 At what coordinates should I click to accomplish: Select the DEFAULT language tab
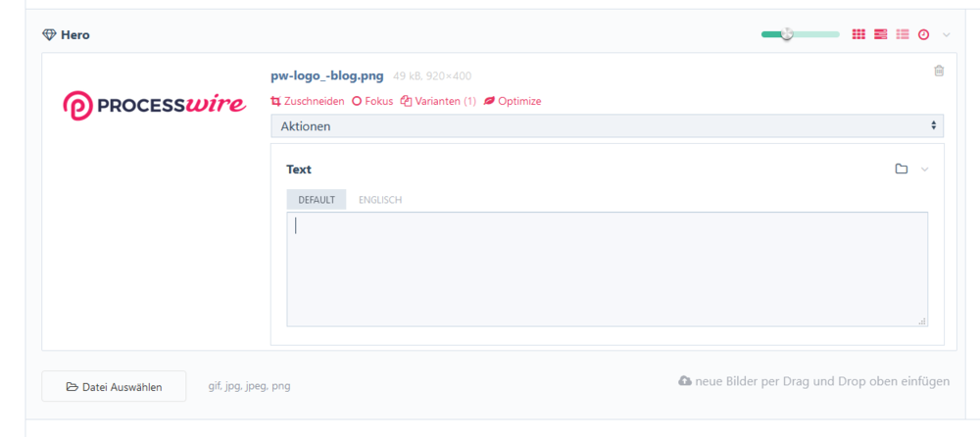317,200
